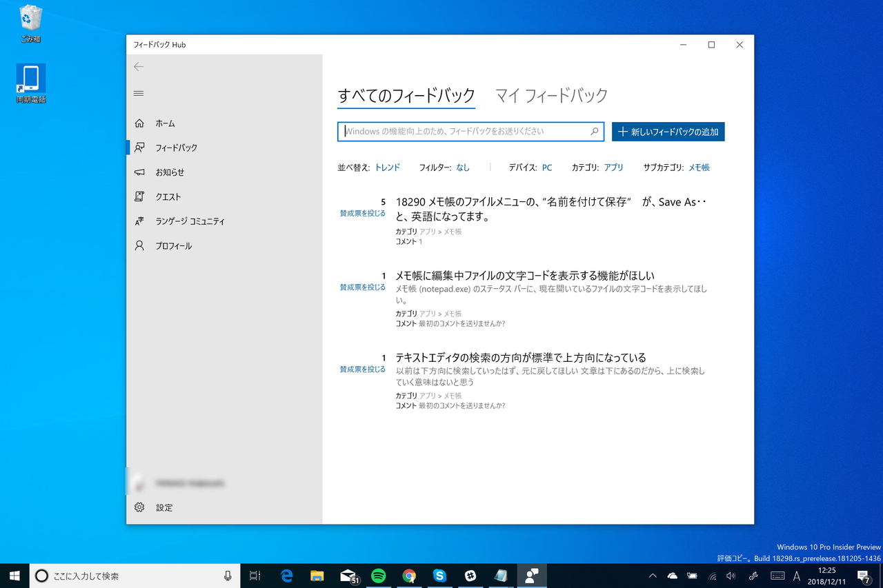Open feedback メモ帳に編集中ファイルの文字コード
The image size is (883, 588).
click(x=525, y=276)
